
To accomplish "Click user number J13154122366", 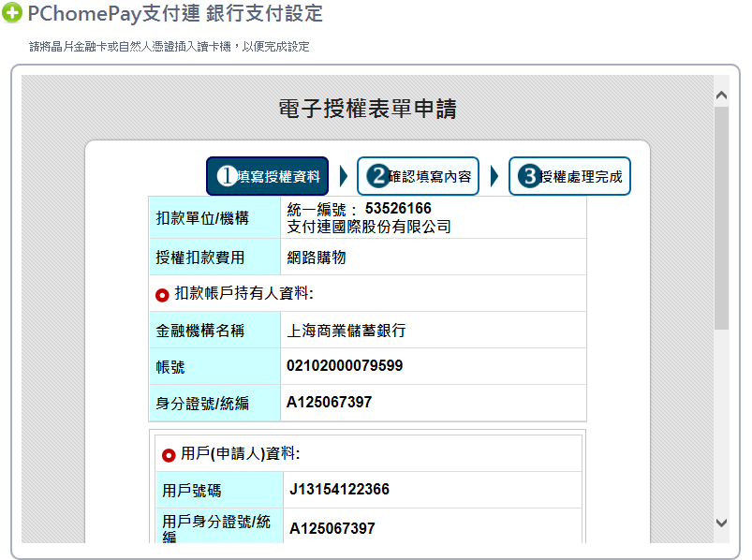I will [340, 489].
